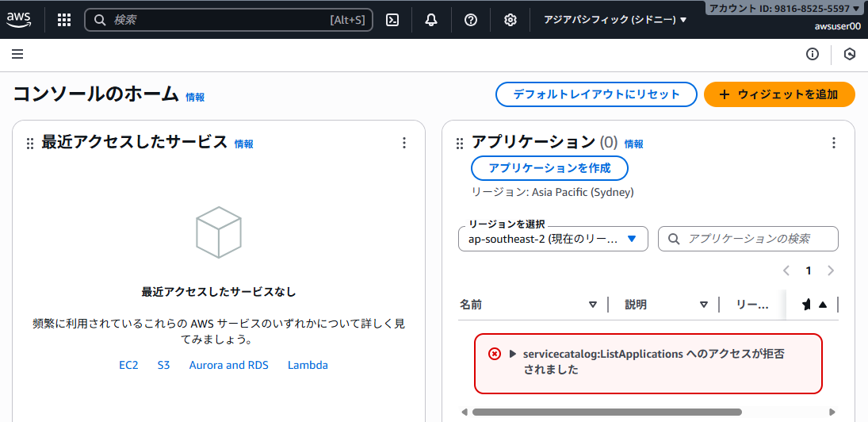Screen dimensions: 868x422
Task: Open the hexagon panel icon at top right
Action: click(850, 54)
